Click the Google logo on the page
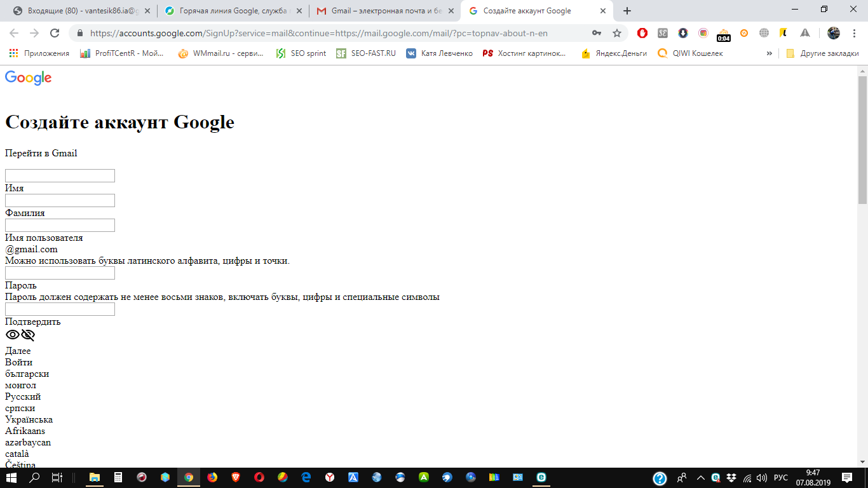Image resolution: width=868 pixels, height=488 pixels. 28,78
